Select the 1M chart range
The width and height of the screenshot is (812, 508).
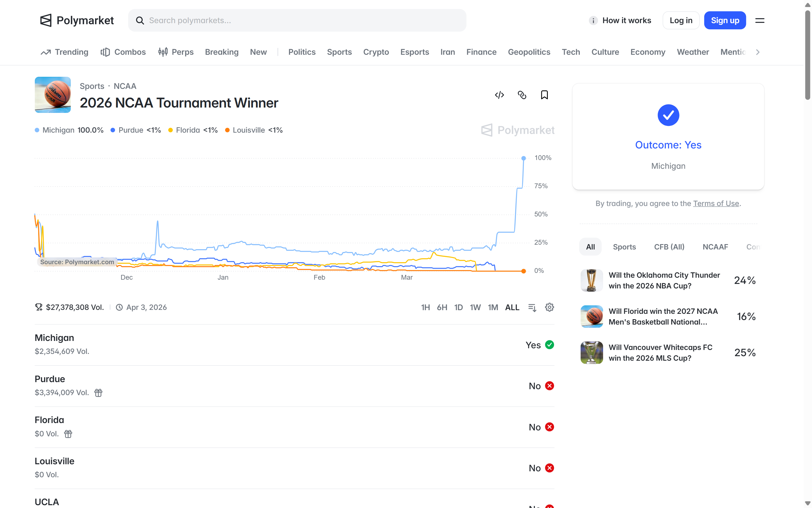coord(493,307)
